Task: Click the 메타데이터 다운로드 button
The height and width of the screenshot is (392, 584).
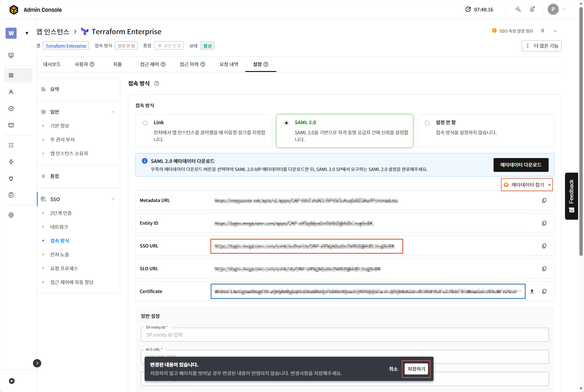Action: click(521, 165)
